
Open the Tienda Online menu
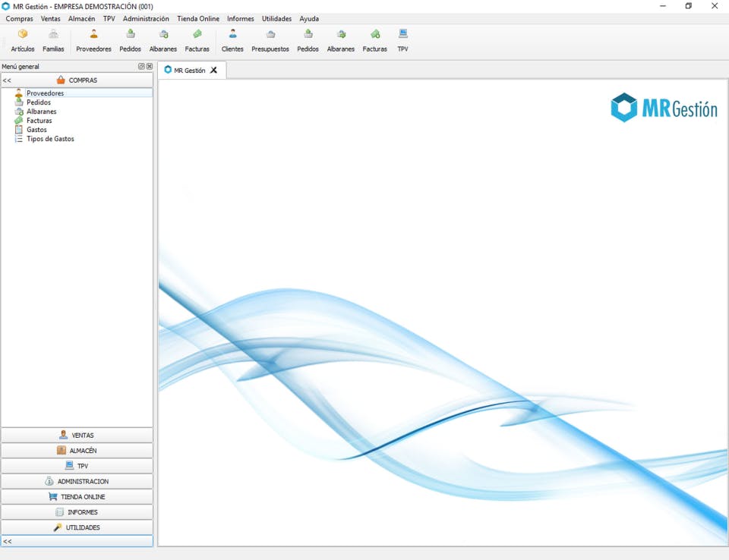click(x=198, y=18)
